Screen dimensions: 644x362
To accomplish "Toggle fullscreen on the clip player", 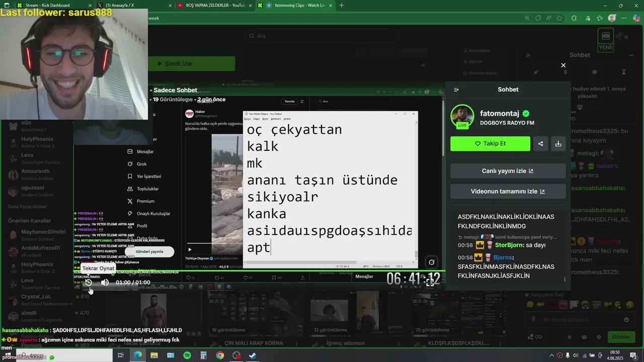I will point(430,283).
